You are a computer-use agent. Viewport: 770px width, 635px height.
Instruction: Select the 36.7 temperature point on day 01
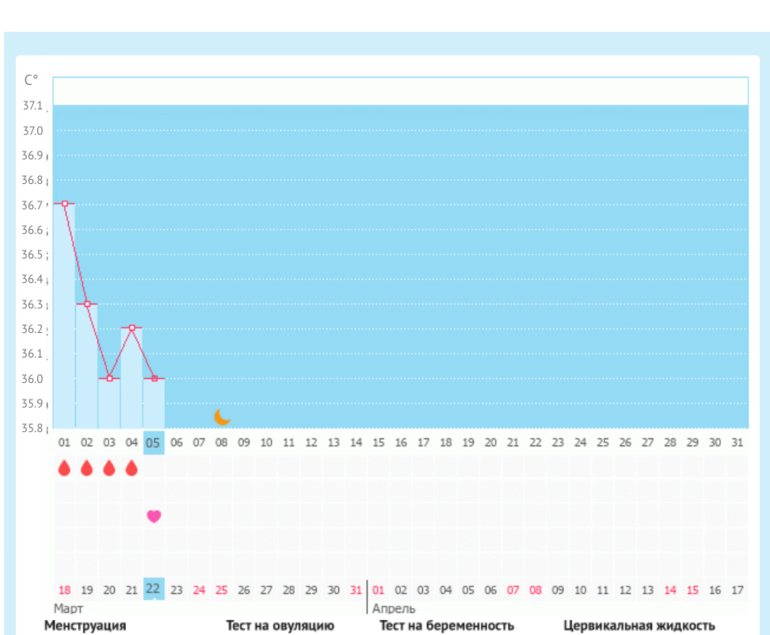coord(65,203)
